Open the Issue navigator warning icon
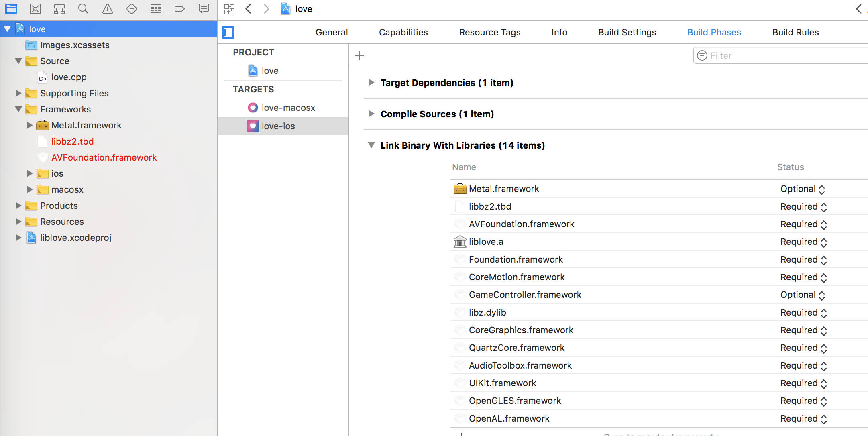The width and height of the screenshot is (868, 436). point(108,8)
